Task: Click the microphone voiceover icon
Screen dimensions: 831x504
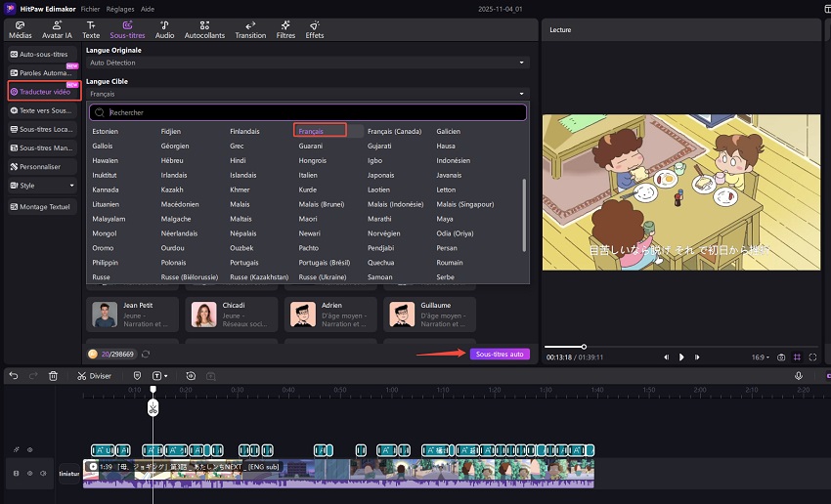Action: click(799, 376)
